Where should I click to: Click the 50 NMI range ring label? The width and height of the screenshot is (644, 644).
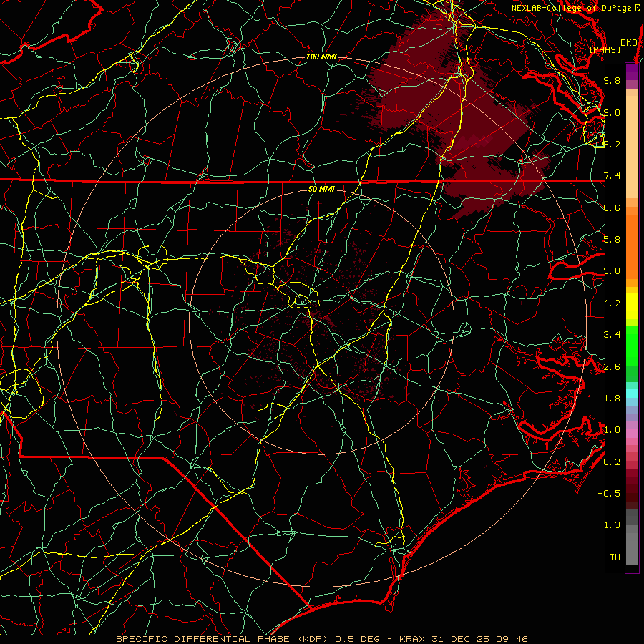(x=321, y=190)
